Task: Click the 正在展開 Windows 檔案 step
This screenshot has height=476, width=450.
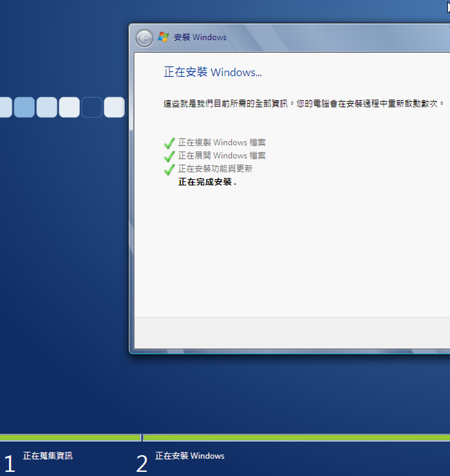Action: (222, 155)
